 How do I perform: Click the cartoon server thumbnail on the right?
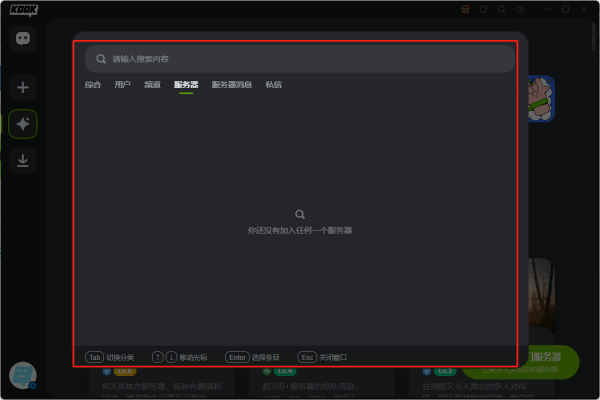coord(539,100)
